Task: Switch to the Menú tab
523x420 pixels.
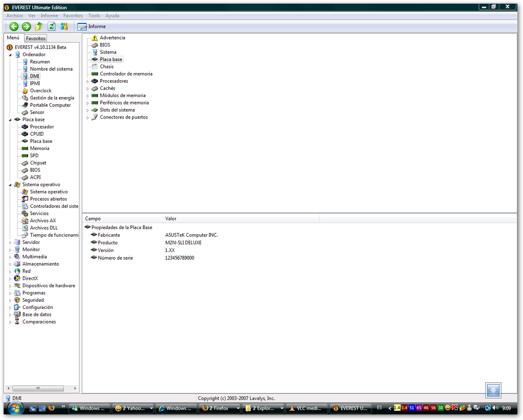Action: pos(13,38)
